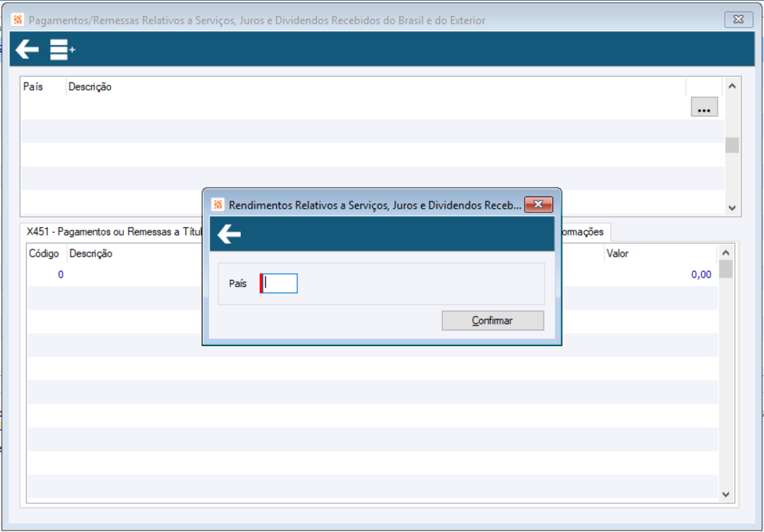Click upper grid scrollbar up arrow
The width and height of the screenshot is (764, 532).
[732, 86]
